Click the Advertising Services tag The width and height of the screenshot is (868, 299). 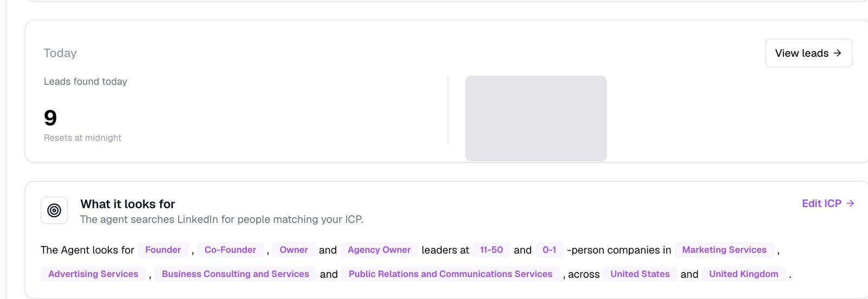point(93,274)
